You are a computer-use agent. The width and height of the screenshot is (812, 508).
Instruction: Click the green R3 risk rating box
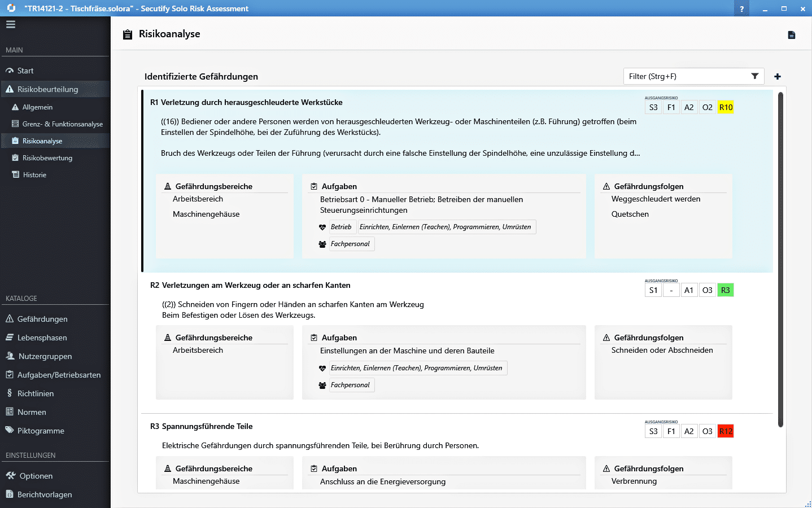[726, 290]
